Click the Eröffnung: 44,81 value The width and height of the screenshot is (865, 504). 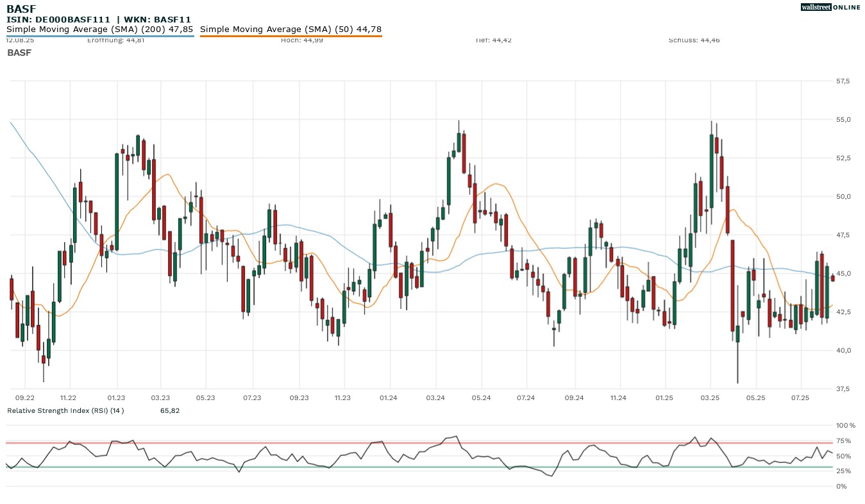point(116,40)
